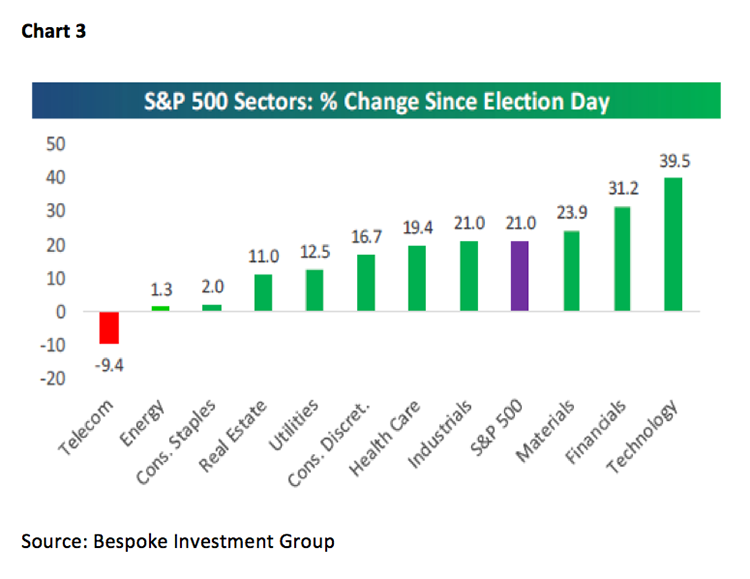Click the 39.5 data label
The width and height of the screenshot is (750, 579).
pyautogui.click(x=674, y=162)
